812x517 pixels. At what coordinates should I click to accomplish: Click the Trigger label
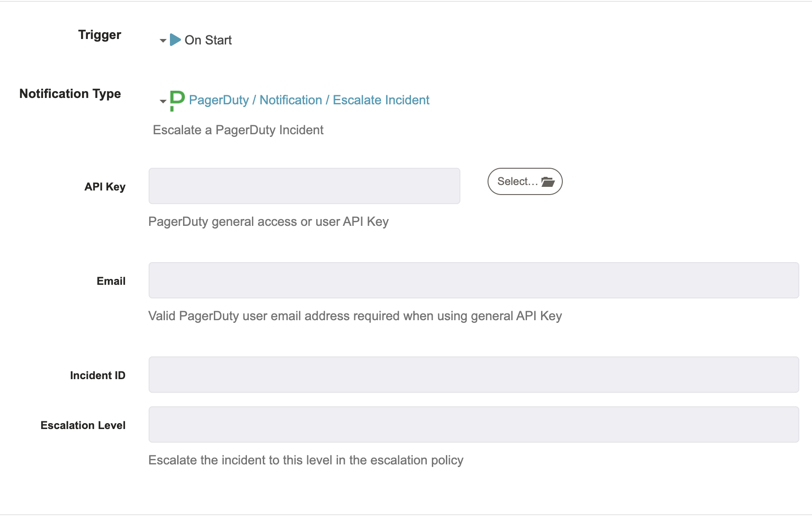tap(100, 35)
